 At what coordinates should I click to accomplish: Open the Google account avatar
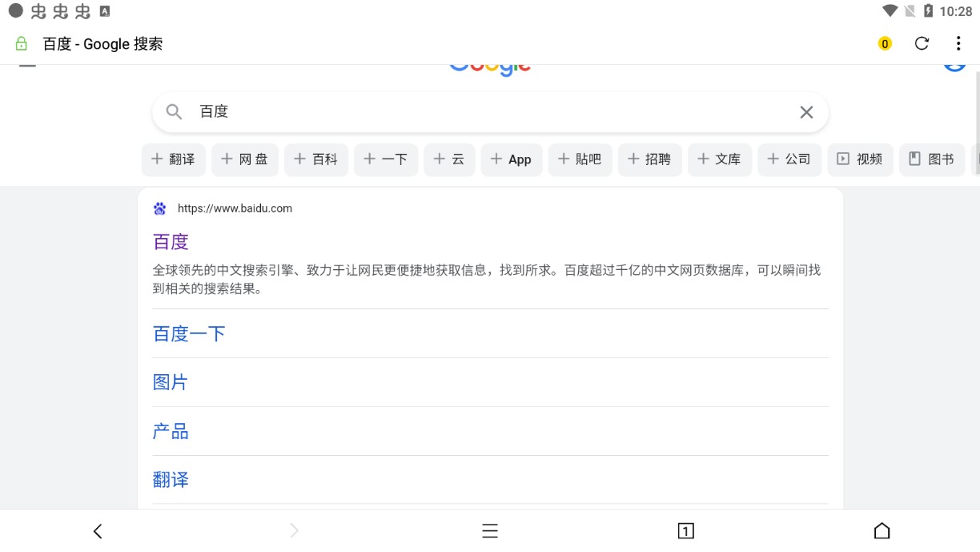point(954,67)
